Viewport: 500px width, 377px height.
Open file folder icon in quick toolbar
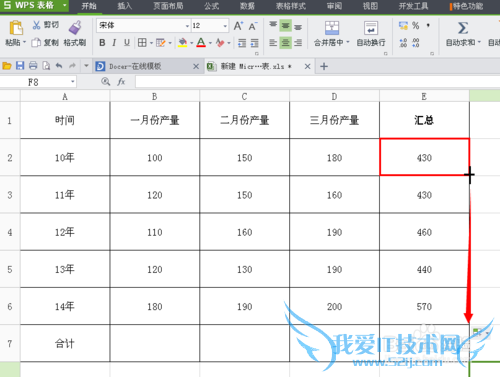pyautogui.click(x=7, y=66)
